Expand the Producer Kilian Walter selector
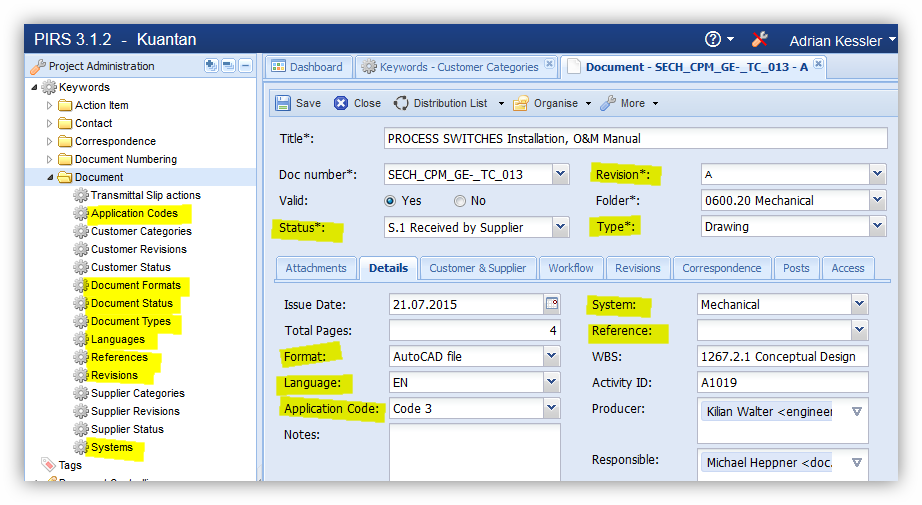The image size is (922, 505). 857,412
